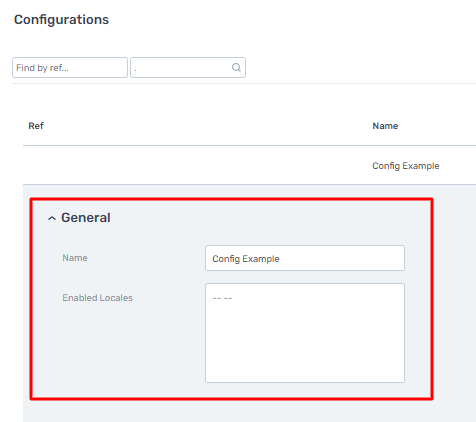The width and height of the screenshot is (476, 422).
Task: Click the Name label in General section
Action: (x=75, y=258)
